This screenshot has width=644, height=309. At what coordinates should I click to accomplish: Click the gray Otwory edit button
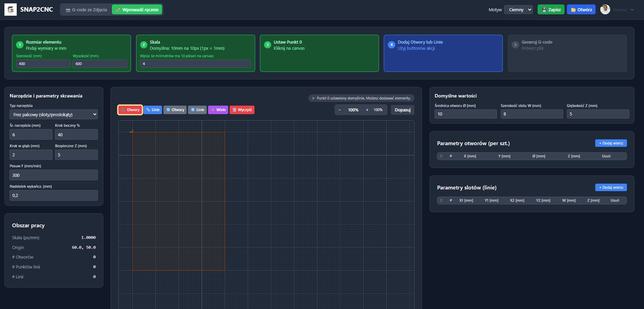(x=175, y=110)
